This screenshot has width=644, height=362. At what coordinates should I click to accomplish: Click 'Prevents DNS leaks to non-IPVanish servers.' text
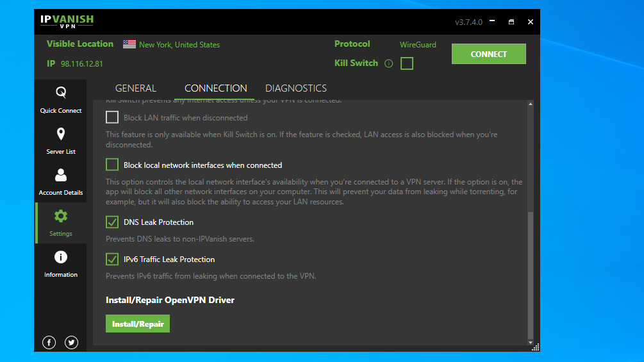click(180, 239)
